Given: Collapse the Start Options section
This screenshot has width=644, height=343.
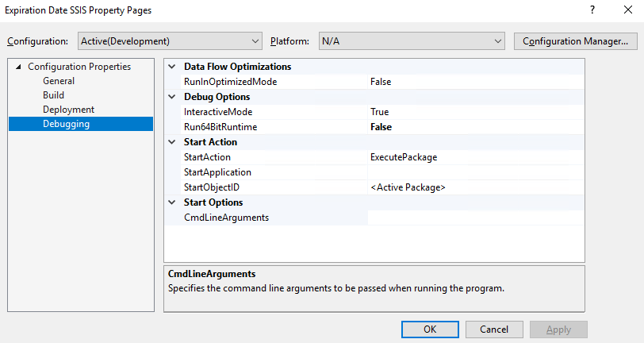Looking at the screenshot, I should (172, 202).
